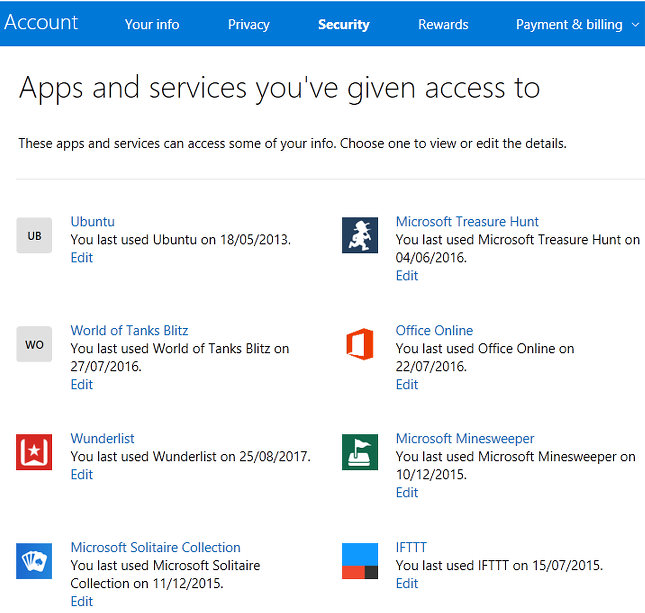
Task: Click the IFTTT colored blocks icon
Action: pos(360,561)
